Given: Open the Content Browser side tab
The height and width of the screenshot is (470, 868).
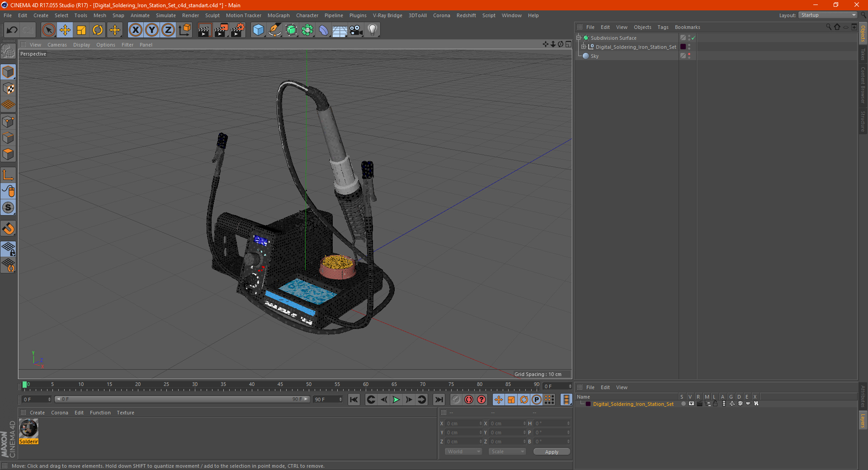Looking at the screenshot, I should [863, 85].
